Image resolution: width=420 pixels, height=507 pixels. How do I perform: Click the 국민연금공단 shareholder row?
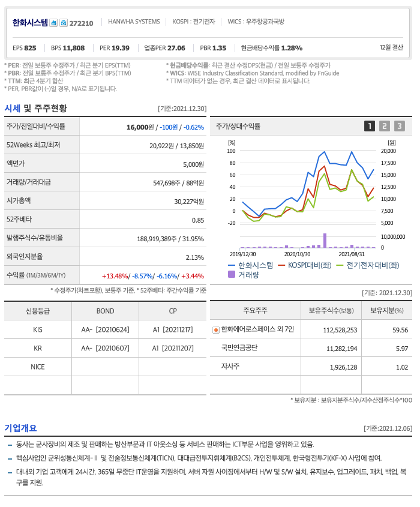coord(311,348)
